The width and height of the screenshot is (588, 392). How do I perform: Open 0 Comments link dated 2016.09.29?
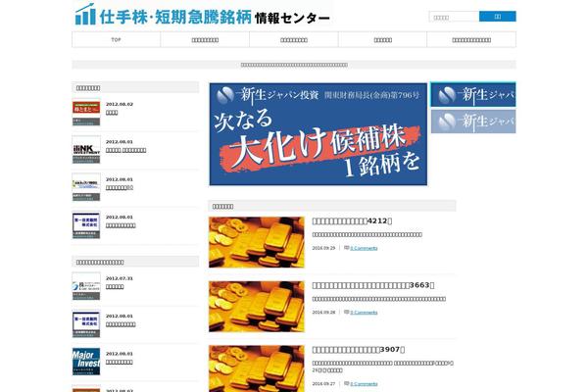pyautogui.click(x=364, y=248)
